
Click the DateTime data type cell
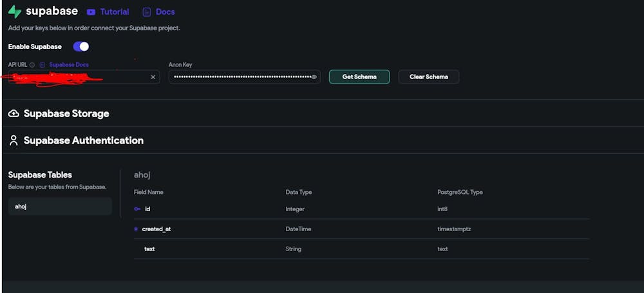pyautogui.click(x=298, y=229)
